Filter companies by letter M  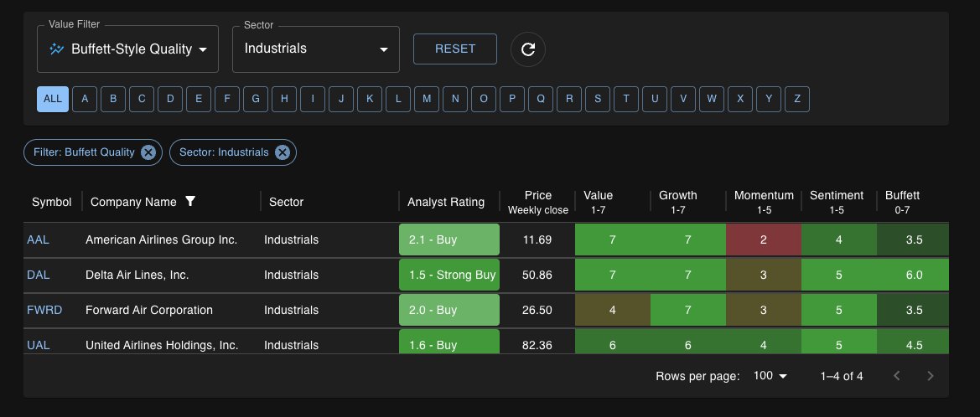point(427,100)
